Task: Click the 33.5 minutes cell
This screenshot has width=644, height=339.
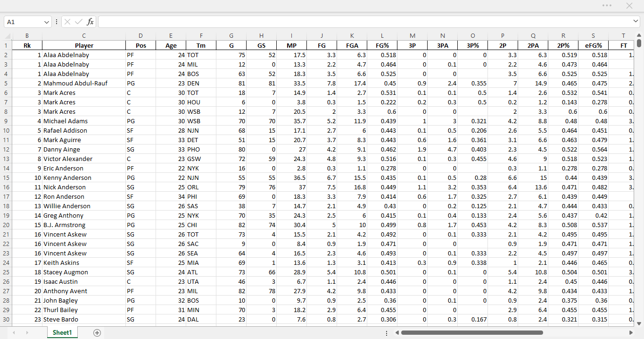Action: (291, 83)
